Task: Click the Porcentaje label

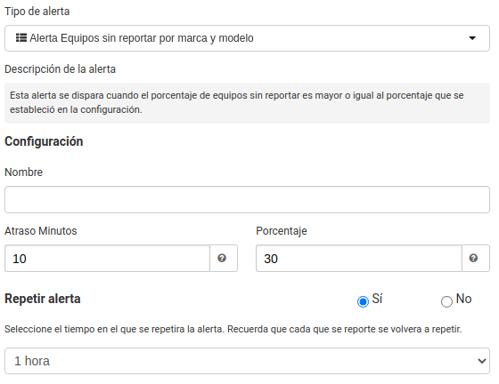Action: [x=281, y=231]
